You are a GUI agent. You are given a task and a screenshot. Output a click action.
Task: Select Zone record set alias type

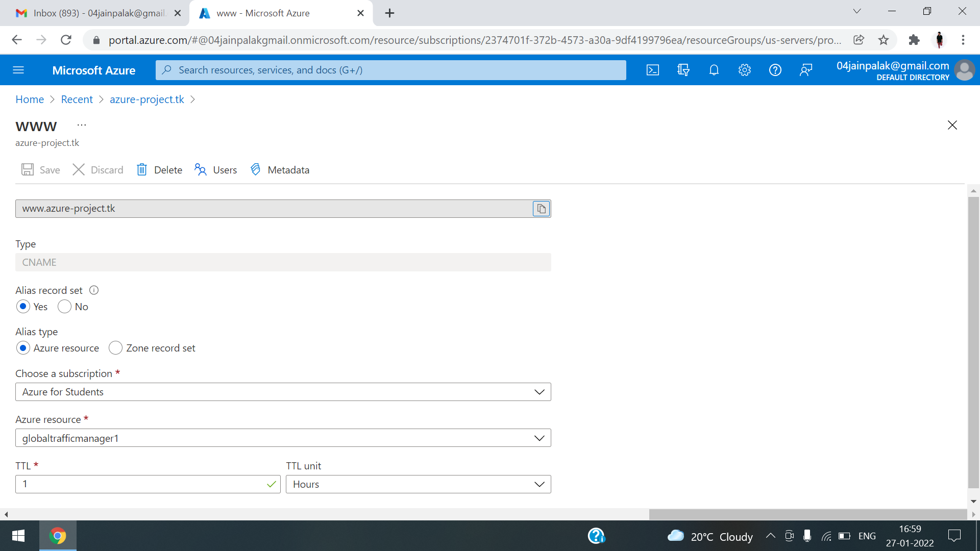(116, 348)
